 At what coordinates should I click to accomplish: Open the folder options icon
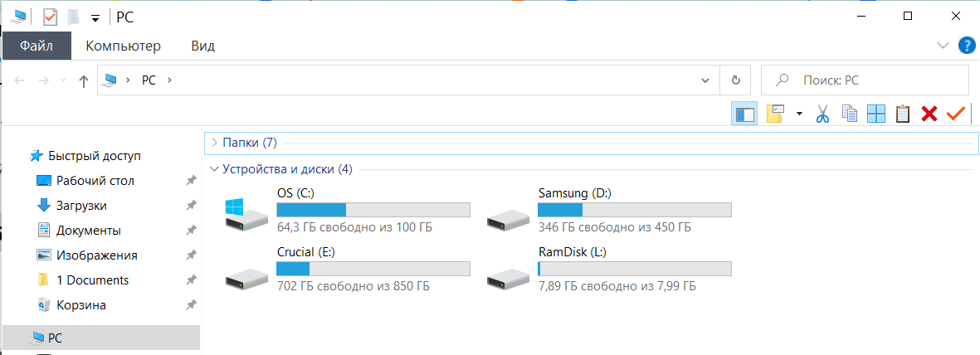point(776,114)
